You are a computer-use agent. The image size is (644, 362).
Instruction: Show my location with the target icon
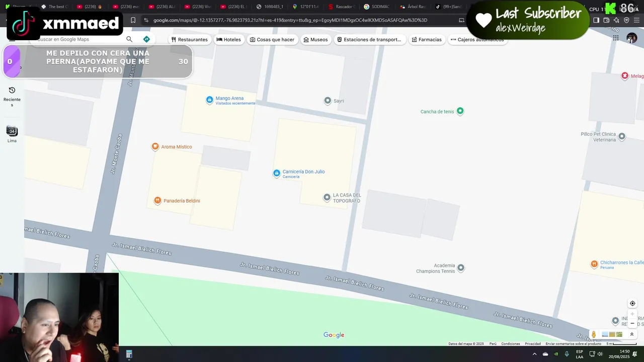point(632,303)
